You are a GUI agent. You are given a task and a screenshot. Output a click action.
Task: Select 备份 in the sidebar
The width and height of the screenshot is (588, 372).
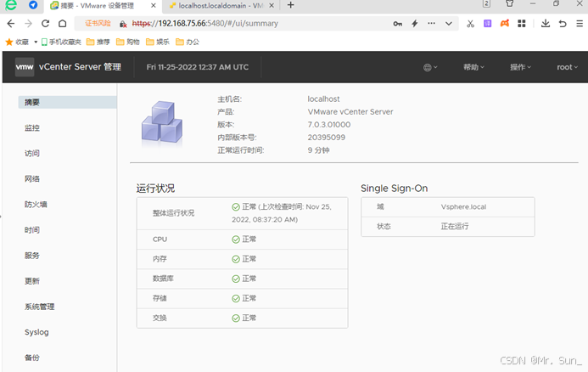click(x=32, y=358)
